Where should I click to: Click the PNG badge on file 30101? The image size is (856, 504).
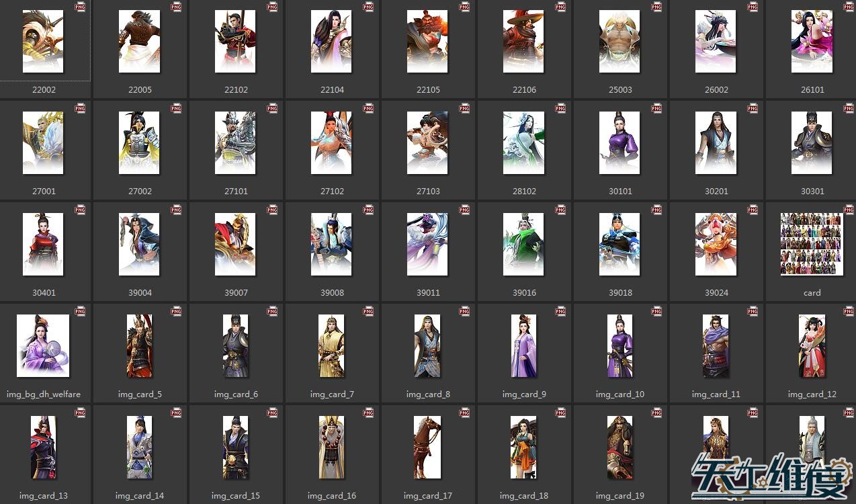tap(656, 108)
